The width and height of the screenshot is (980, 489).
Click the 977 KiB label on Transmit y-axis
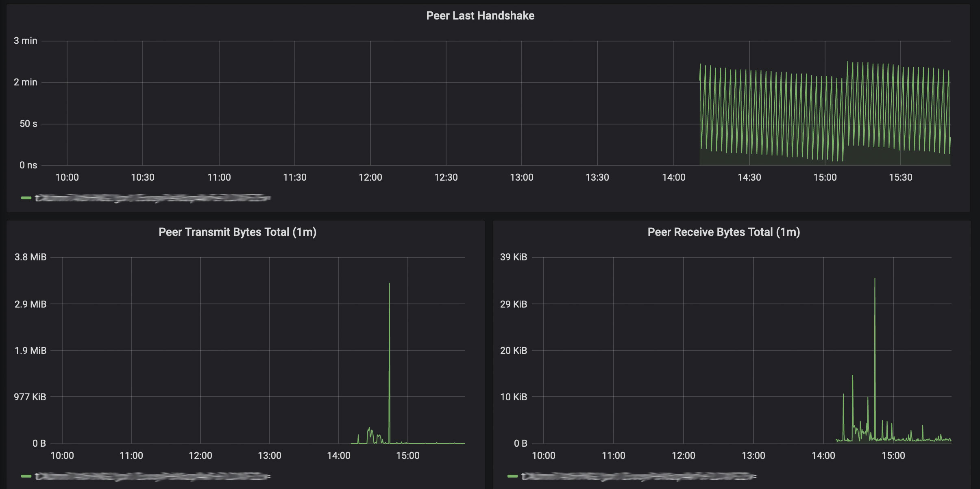30,397
